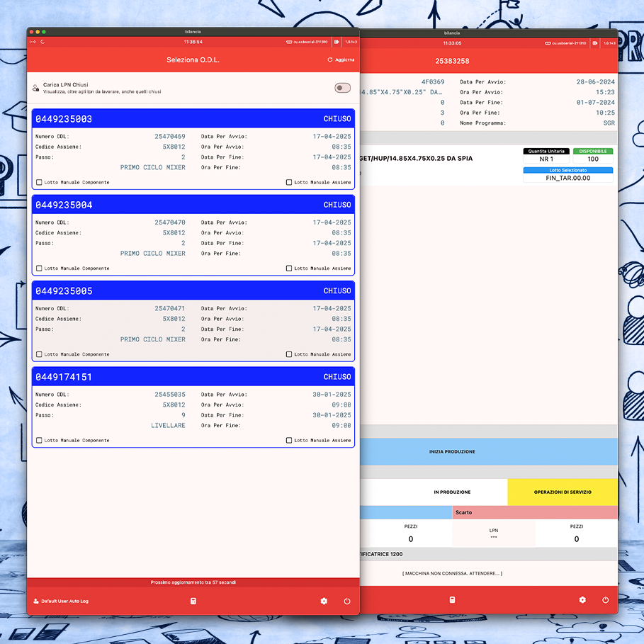Click INIZIA PRODUZIONE in the back window
This screenshot has height=644, width=644.
click(489, 451)
